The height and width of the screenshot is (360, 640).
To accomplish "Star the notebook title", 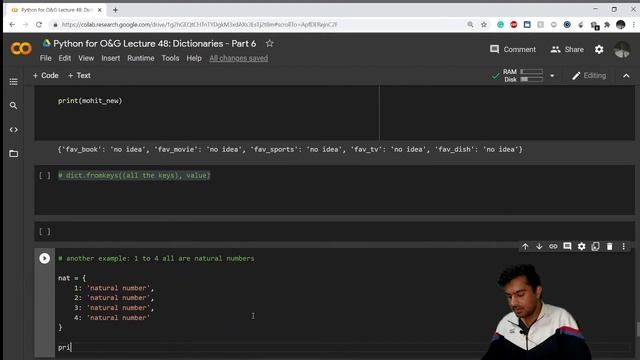I will tap(269, 43).
